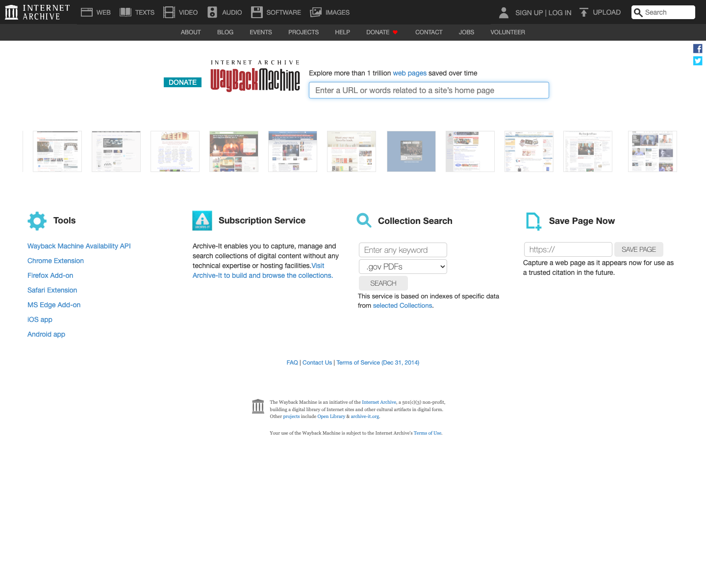Image resolution: width=706 pixels, height=588 pixels.
Task: Click the footer Internet Archive building icon
Action: [258, 406]
